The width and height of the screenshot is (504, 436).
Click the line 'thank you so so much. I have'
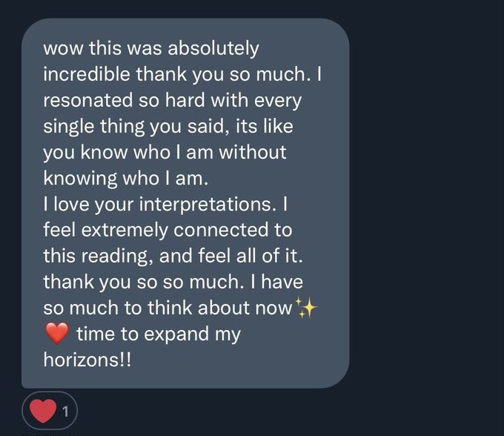pyautogui.click(x=173, y=282)
